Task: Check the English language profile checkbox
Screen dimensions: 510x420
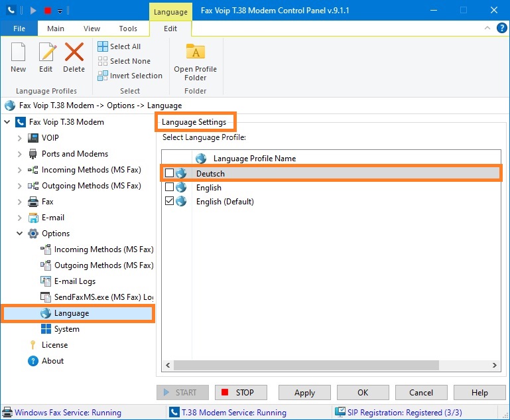Action: (x=169, y=186)
